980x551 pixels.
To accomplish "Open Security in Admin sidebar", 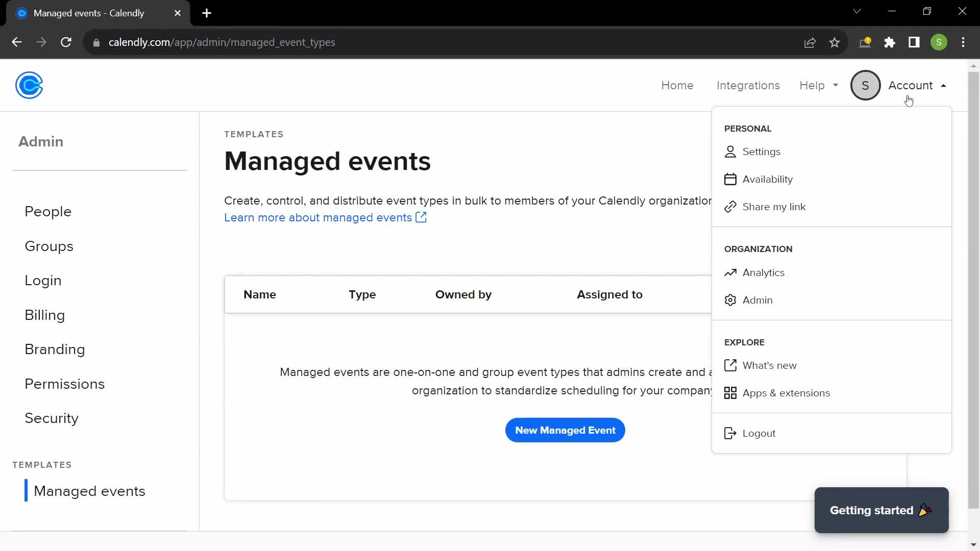I will (52, 418).
